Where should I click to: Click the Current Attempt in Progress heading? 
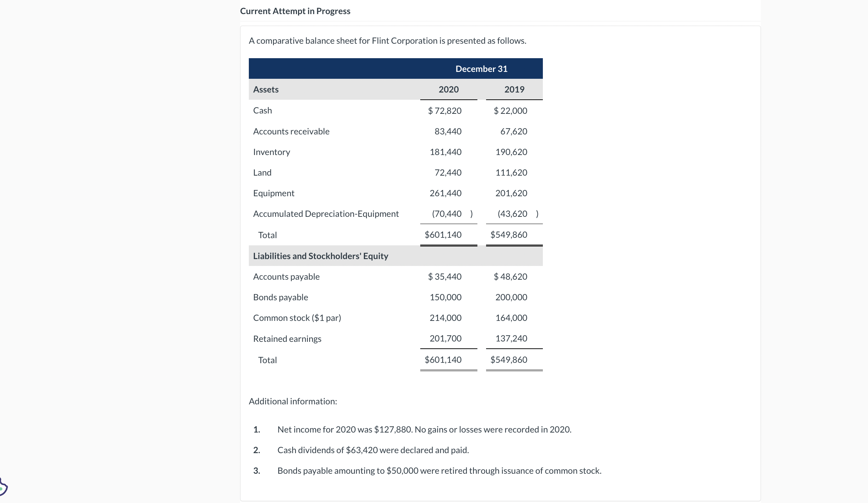point(295,11)
